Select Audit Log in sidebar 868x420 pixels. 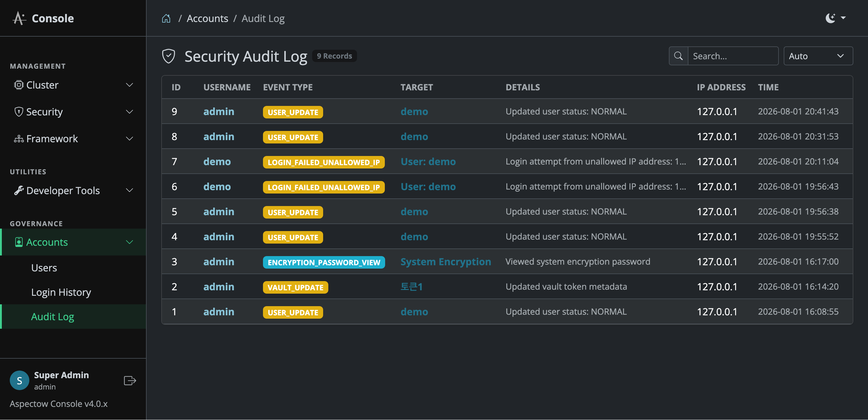click(x=53, y=317)
